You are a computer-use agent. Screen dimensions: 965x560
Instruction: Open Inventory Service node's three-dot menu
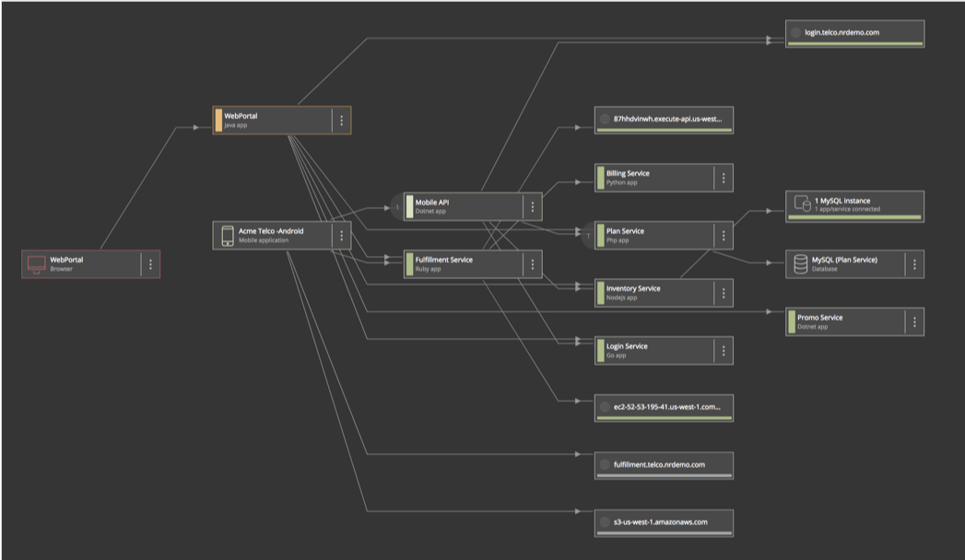click(x=724, y=293)
